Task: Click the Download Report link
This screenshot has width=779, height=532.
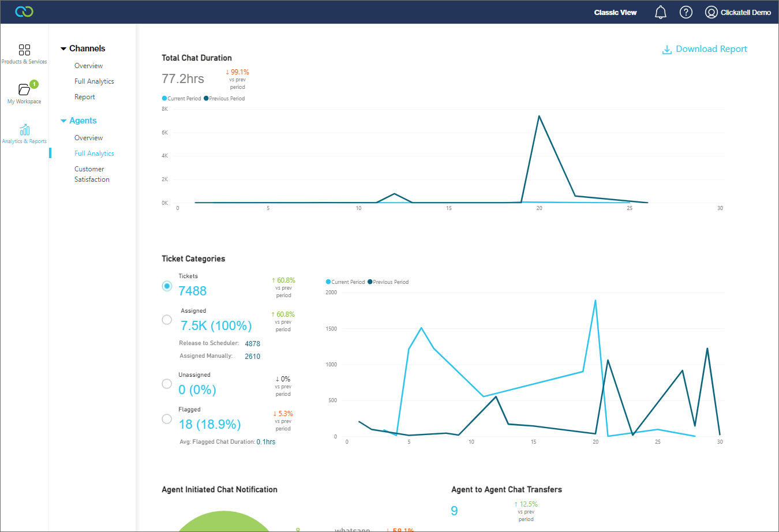Action: [711, 49]
